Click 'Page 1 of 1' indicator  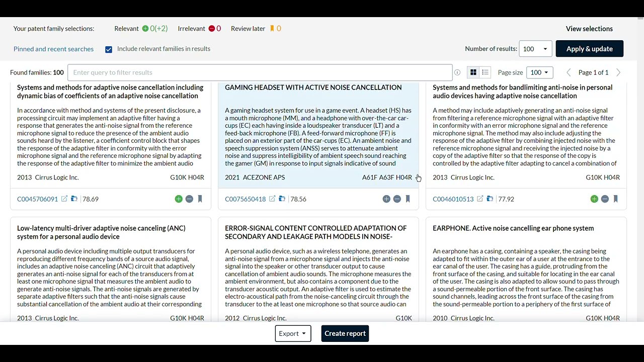[593, 72]
